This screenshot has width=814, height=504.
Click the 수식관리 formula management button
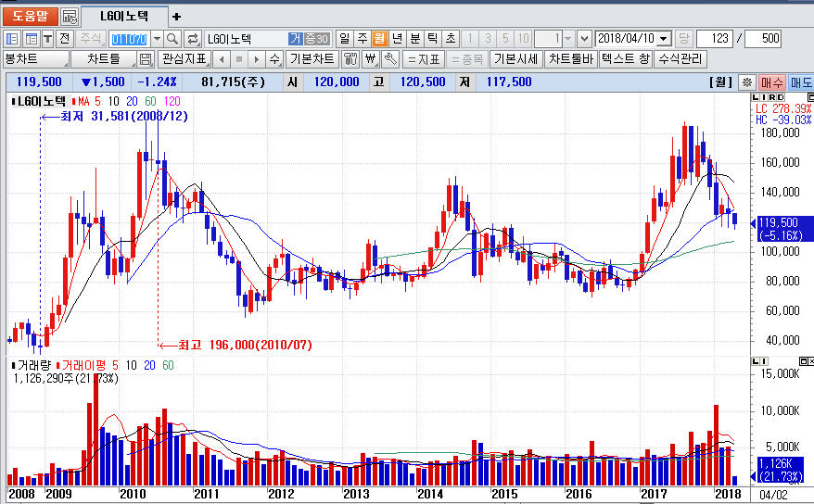680,59
